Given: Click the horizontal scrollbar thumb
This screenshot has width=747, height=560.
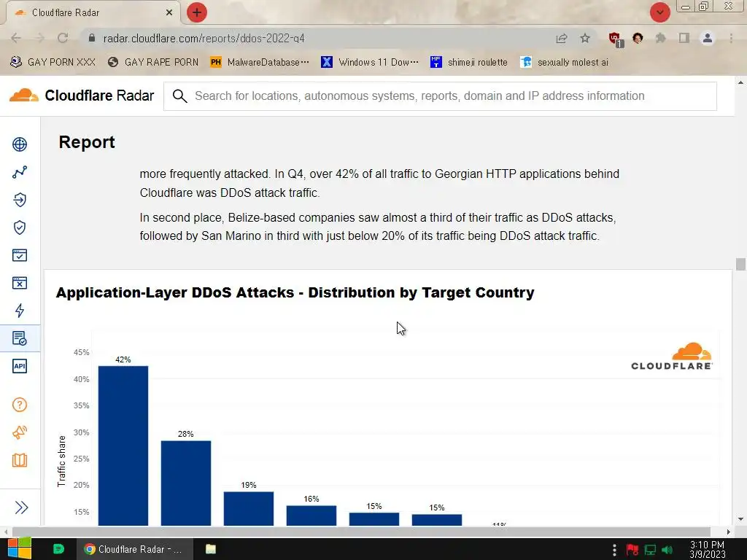Looking at the screenshot, I should [361, 532].
